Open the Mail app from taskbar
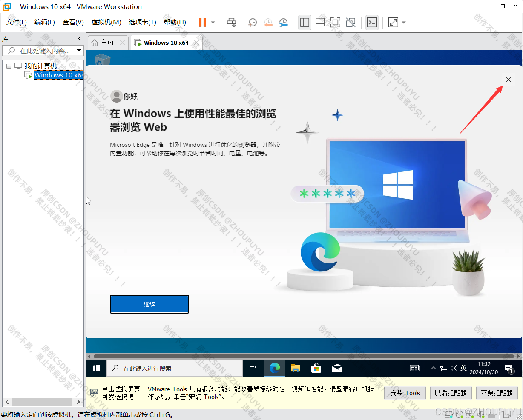Screen dimensions: 523x420 pos(337,368)
